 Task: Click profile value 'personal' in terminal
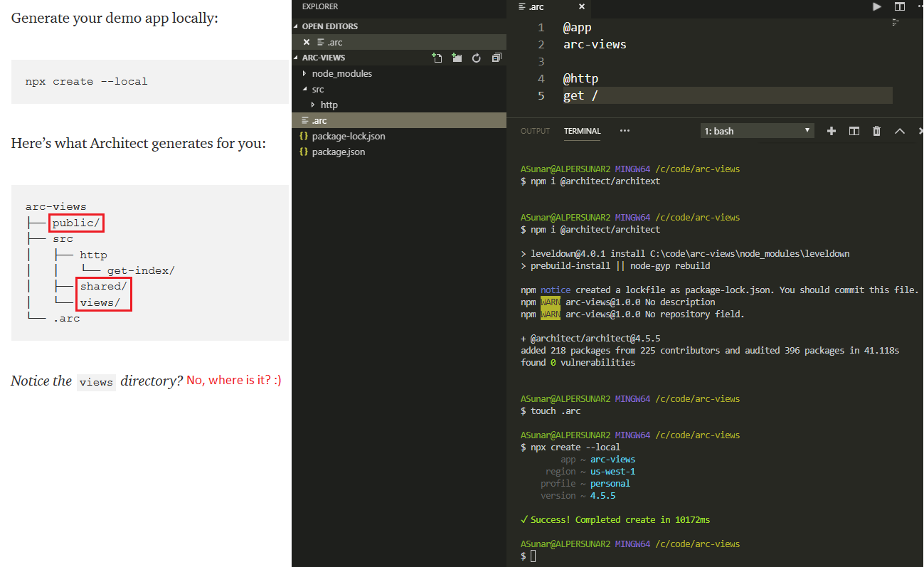[x=610, y=483]
